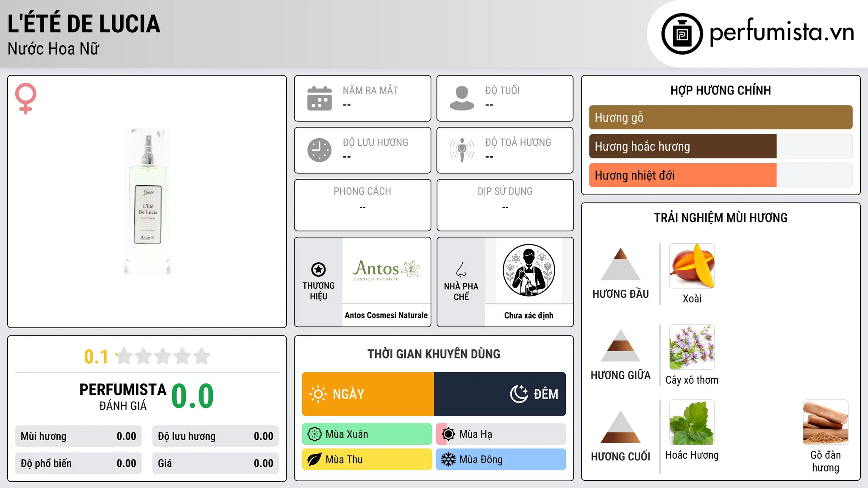This screenshot has height=488, width=868.
Task: Click the Gỗ đàn hương note name
Action: [826, 461]
